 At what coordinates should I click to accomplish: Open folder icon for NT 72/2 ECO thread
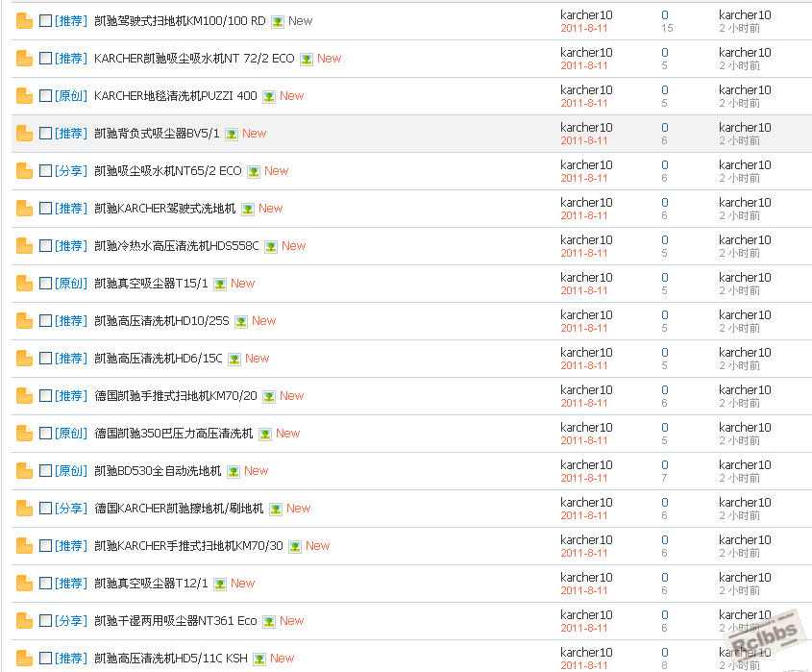click(x=24, y=59)
